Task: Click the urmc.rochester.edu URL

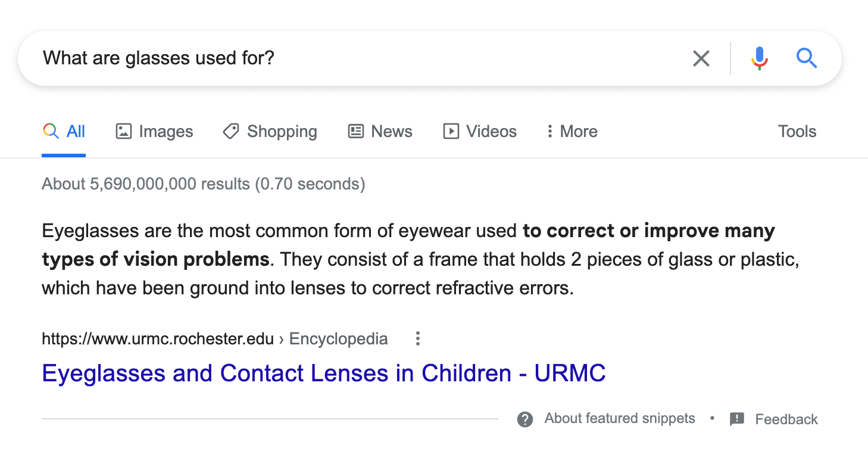Action: 157,339
